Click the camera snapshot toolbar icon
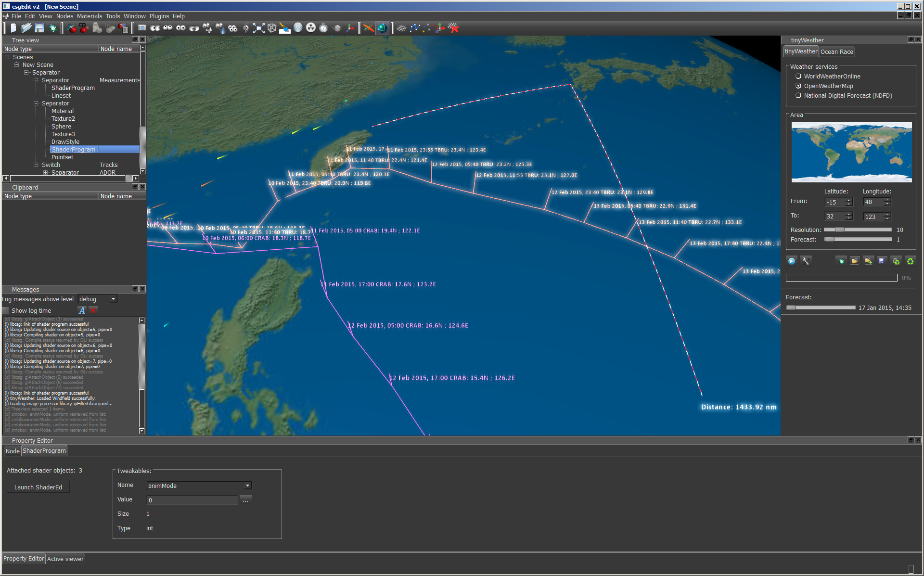 click(142, 28)
